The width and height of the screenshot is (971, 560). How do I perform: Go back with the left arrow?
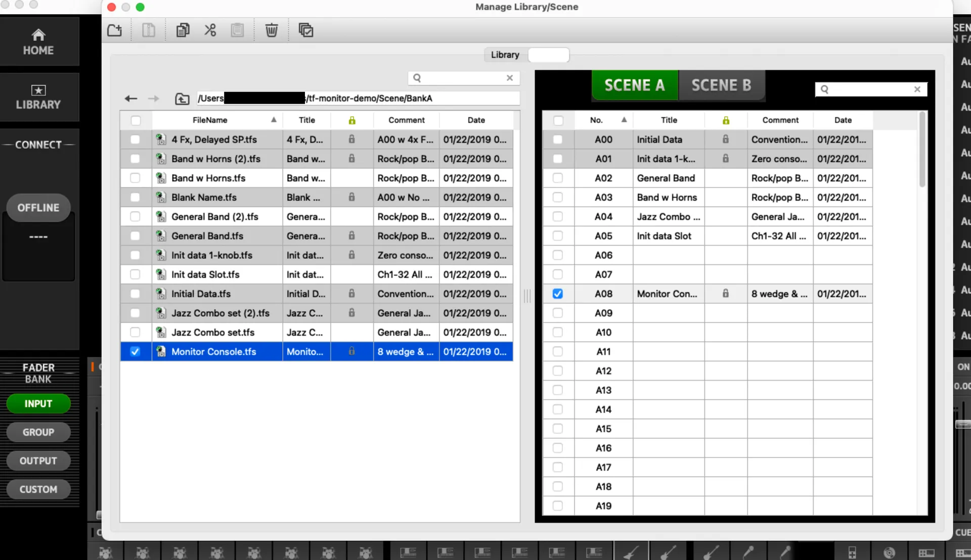pyautogui.click(x=131, y=99)
